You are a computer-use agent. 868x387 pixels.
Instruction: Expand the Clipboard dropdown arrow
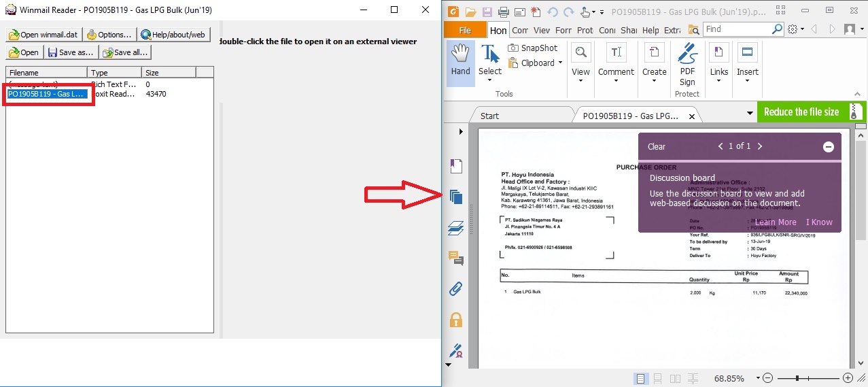(x=560, y=63)
